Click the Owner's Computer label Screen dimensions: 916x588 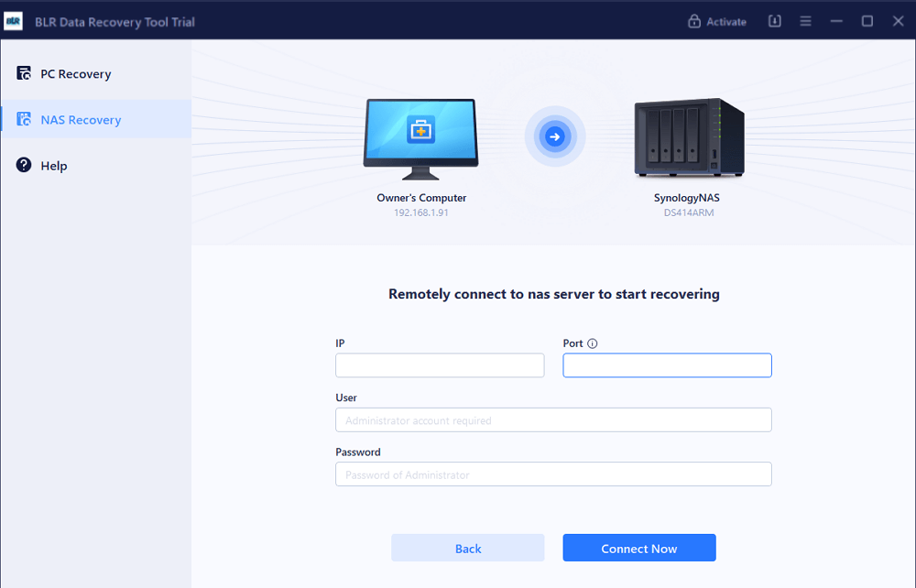point(421,198)
